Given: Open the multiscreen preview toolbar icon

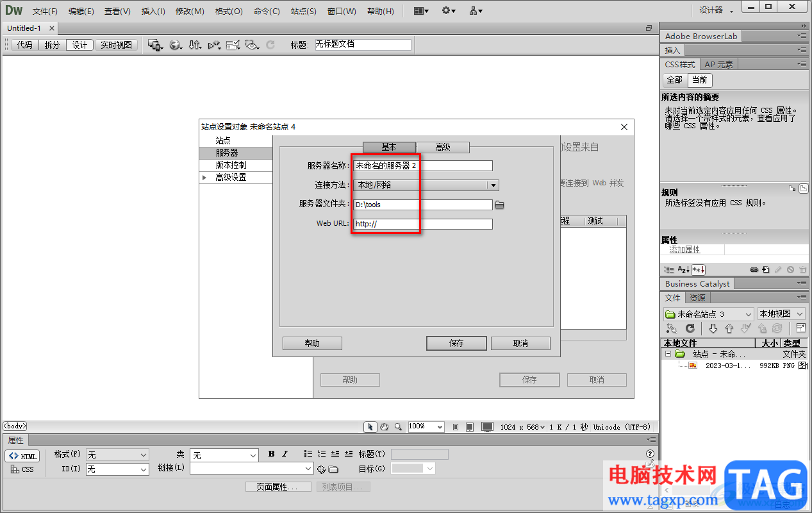Looking at the screenshot, I should pyautogui.click(x=155, y=45).
